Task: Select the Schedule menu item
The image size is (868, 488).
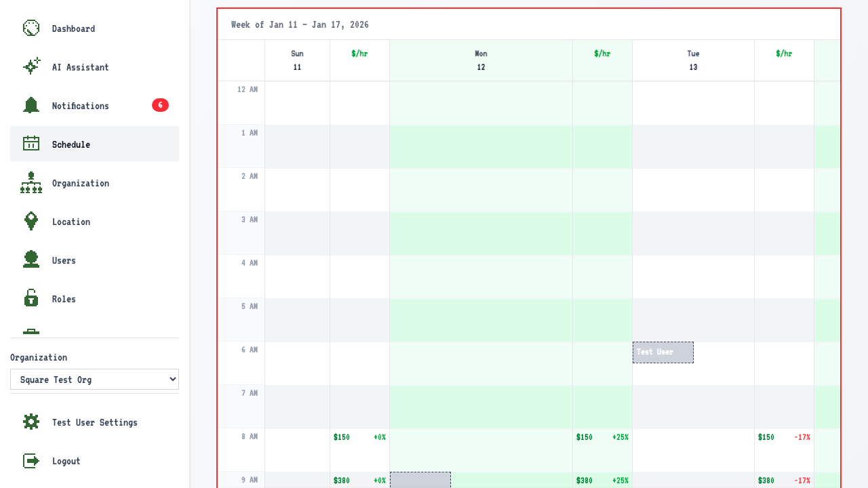Action: click(94, 144)
